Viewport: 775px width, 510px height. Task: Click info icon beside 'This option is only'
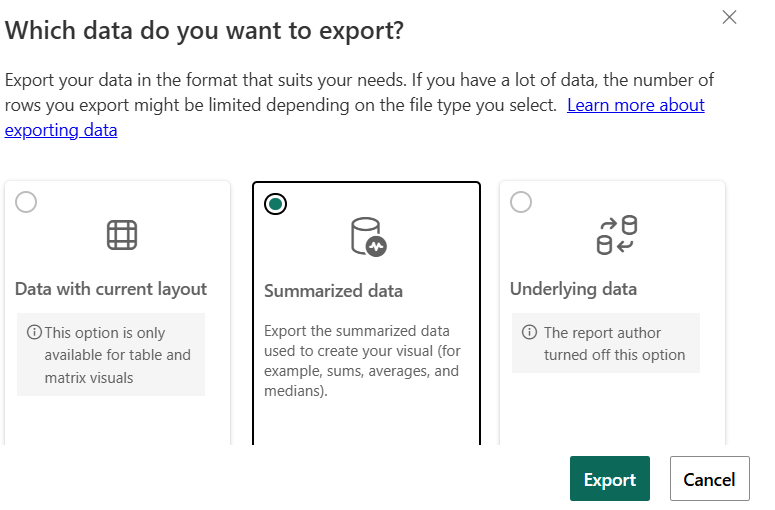pos(34,332)
